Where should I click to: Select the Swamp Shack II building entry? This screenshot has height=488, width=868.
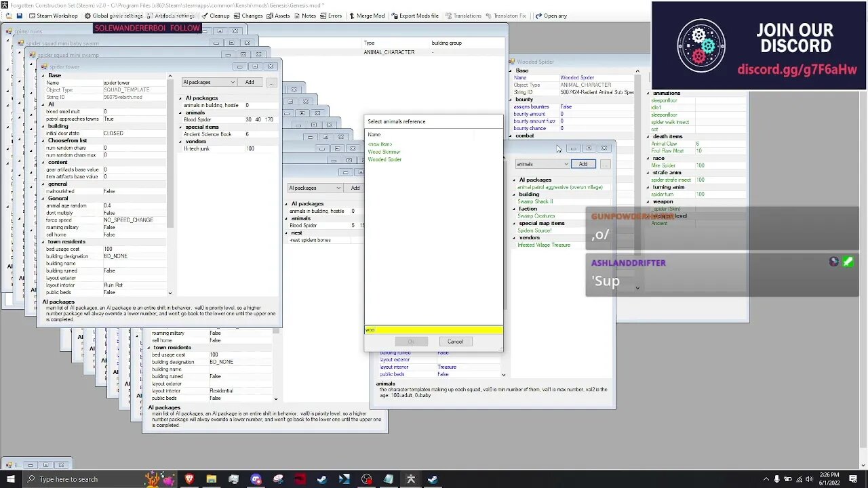(x=535, y=201)
